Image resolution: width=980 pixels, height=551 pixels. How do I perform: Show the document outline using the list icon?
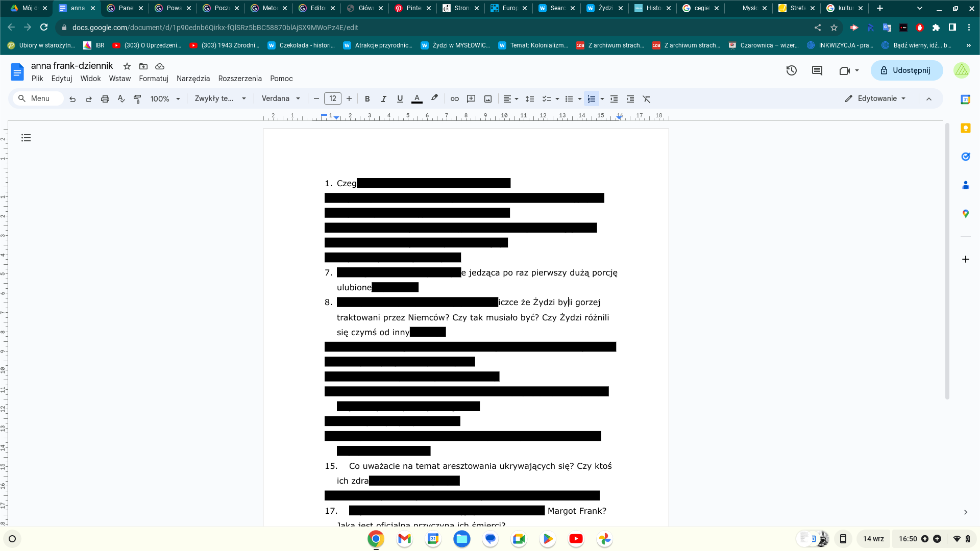pos(26,138)
